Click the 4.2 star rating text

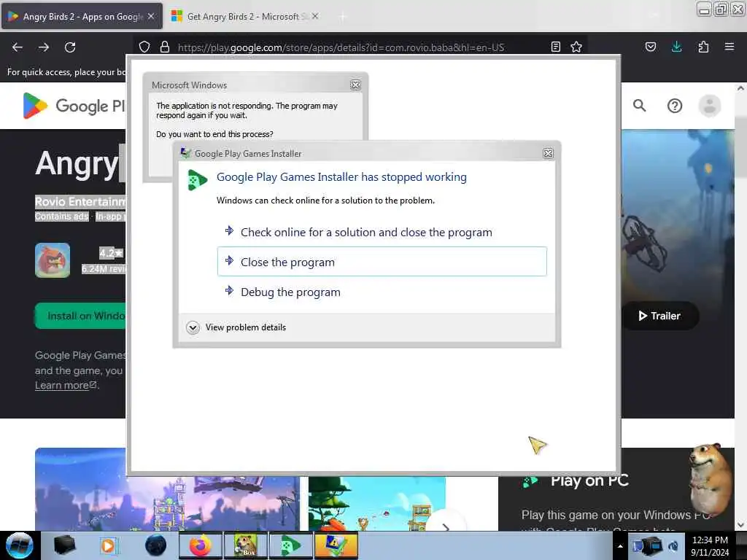pyautogui.click(x=111, y=253)
